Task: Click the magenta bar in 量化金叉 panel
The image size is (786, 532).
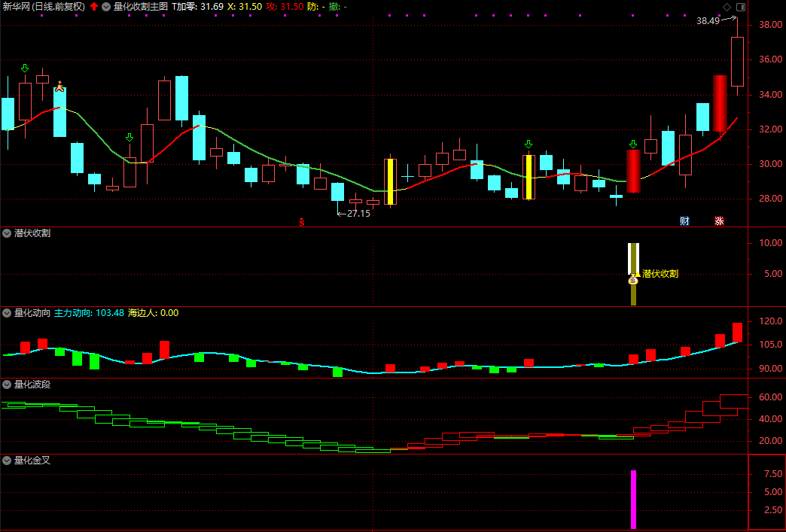Action: point(634,500)
